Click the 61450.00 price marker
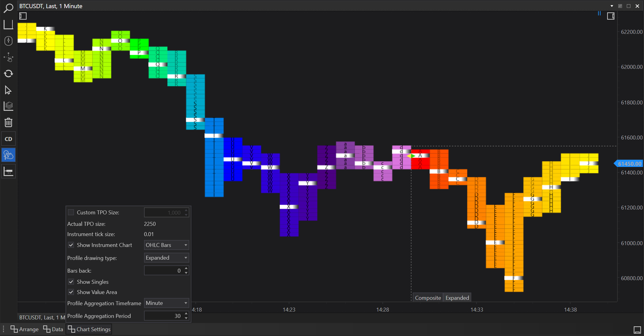The image size is (644, 336). (x=629, y=164)
